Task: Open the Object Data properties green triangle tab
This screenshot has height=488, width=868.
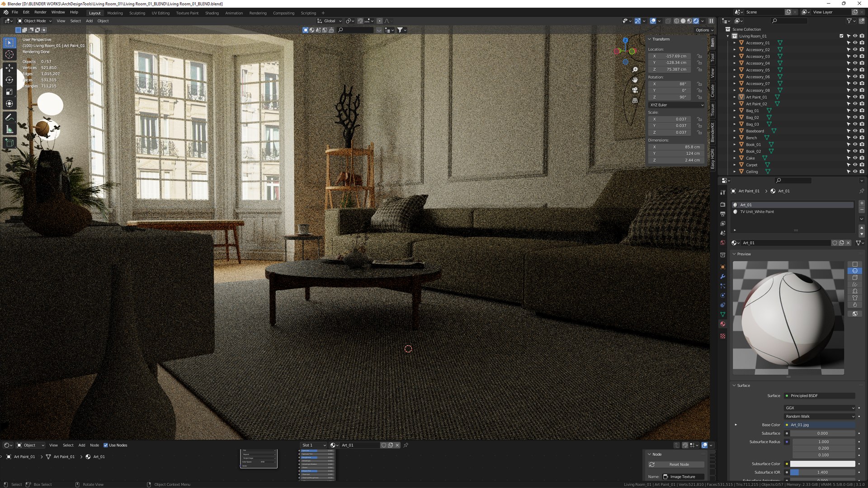Action: click(x=723, y=314)
